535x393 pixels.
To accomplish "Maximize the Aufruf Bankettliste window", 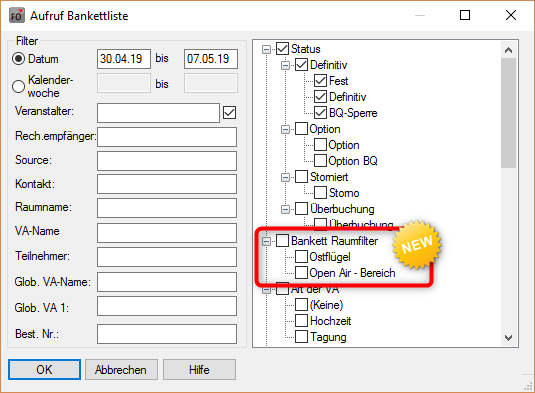I will click(x=465, y=15).
